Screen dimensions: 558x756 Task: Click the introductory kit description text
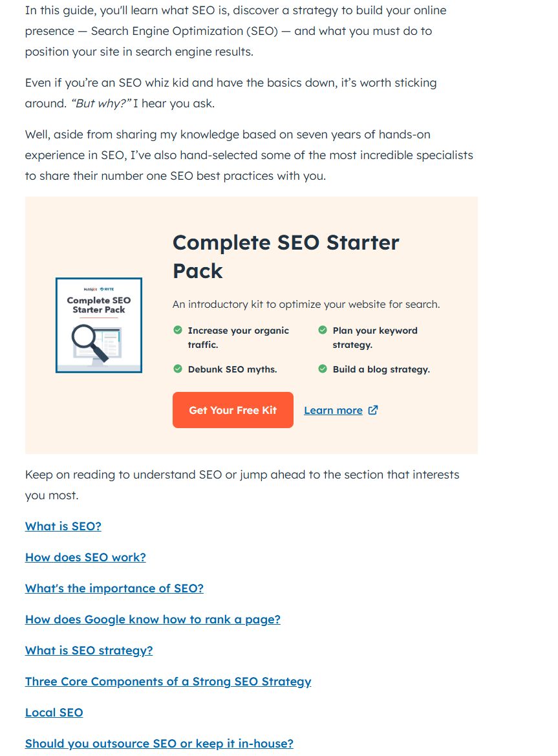point(306,305)
